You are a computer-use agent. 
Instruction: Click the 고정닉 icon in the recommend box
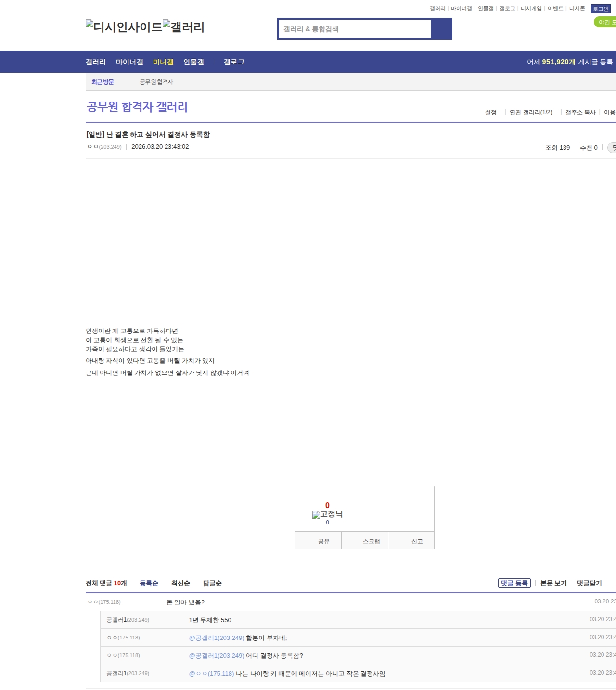327,514
